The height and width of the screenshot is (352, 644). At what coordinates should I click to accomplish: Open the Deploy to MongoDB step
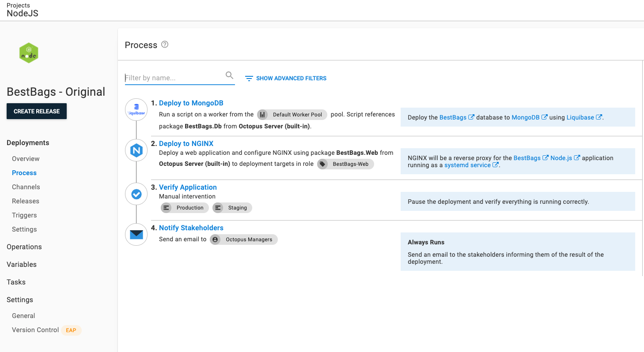coord(191,103)
